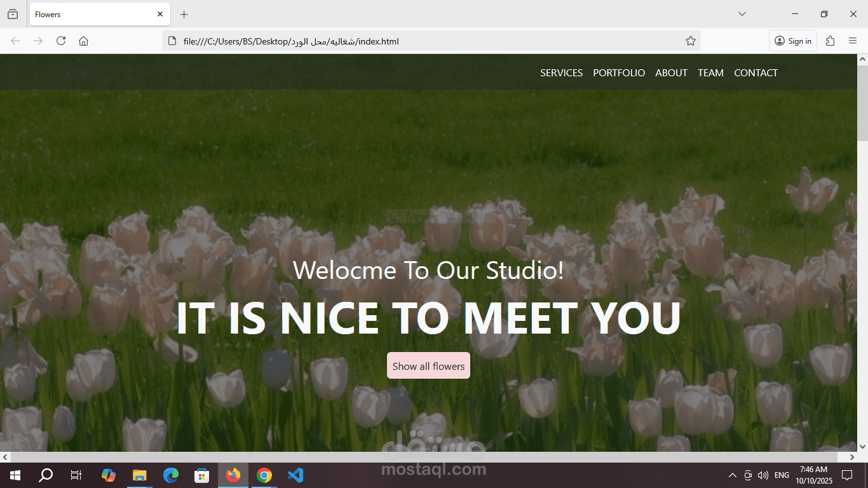Open the Firefox application menu
Screen dimensions: 868x488
(x=853, y=41)
